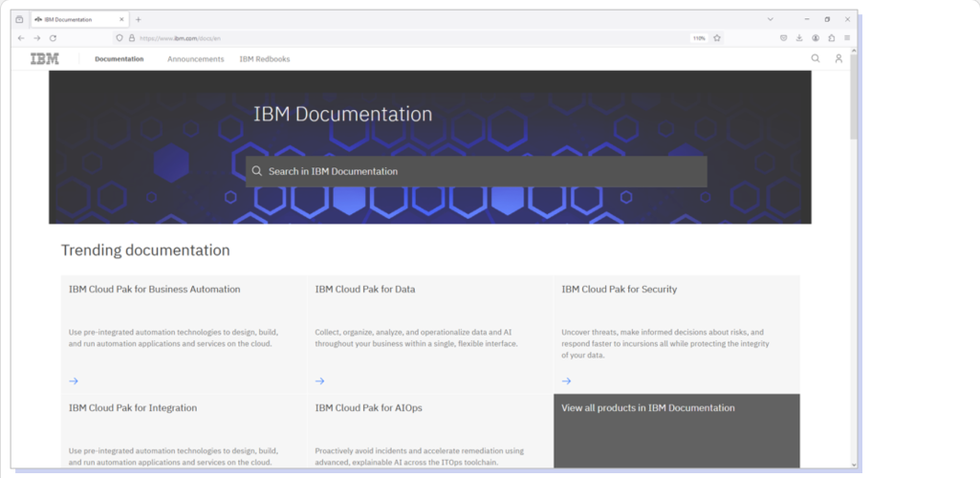
Task: Open the browser downloads icon
Action: (799, 38)
